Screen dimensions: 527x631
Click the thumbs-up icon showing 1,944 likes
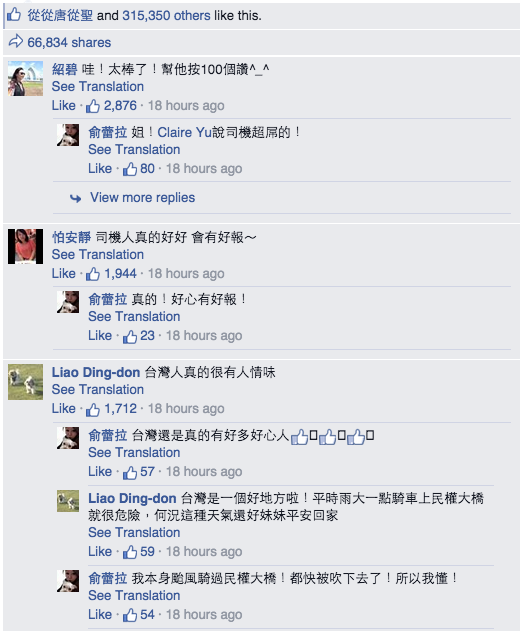point(93,274)
